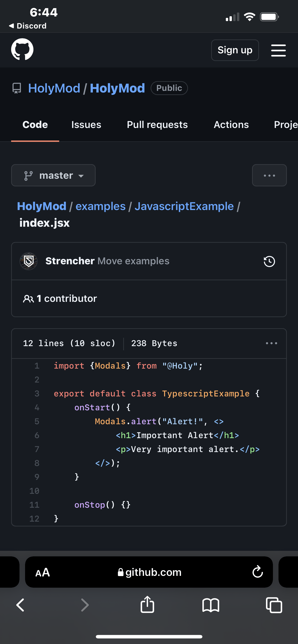The image size is (298, 644).
Task: Click the TypescriptExample class name
Action: click(206, 393)
